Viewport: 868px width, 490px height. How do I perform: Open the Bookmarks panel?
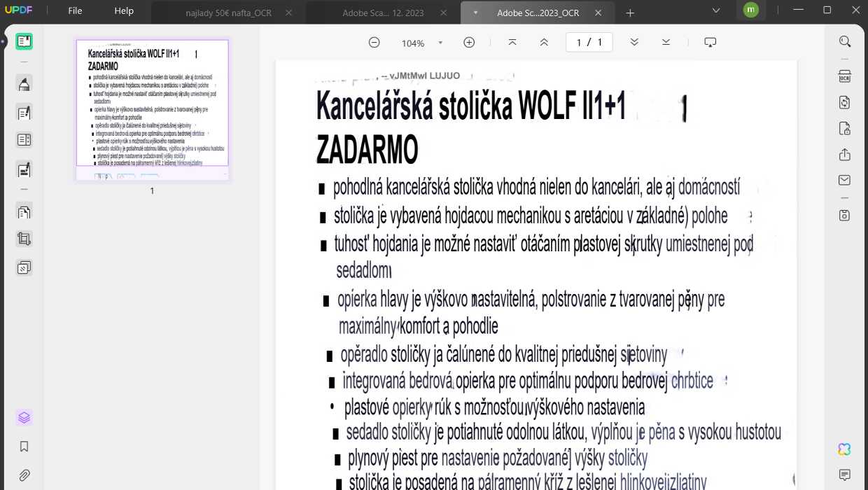pyautogui.click(x=24, y=447)
